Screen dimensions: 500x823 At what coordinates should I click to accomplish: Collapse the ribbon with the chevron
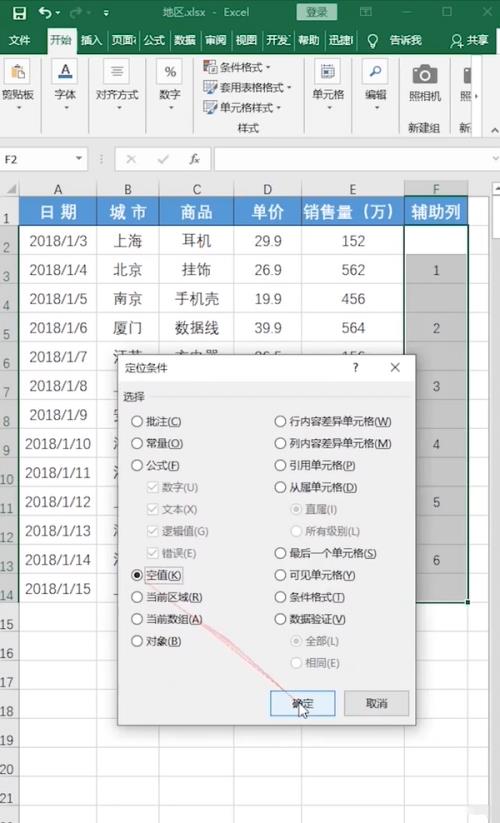494,130
